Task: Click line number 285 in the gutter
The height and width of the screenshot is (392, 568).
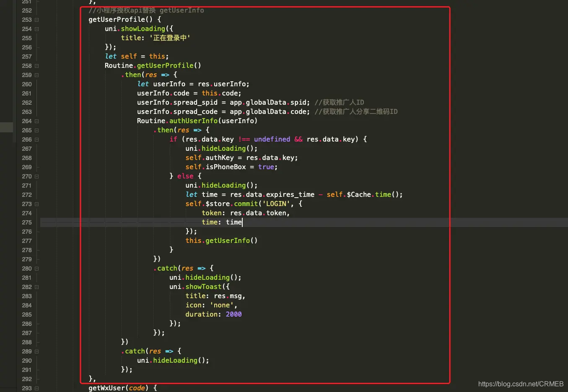Action: [x=27, y=315]
